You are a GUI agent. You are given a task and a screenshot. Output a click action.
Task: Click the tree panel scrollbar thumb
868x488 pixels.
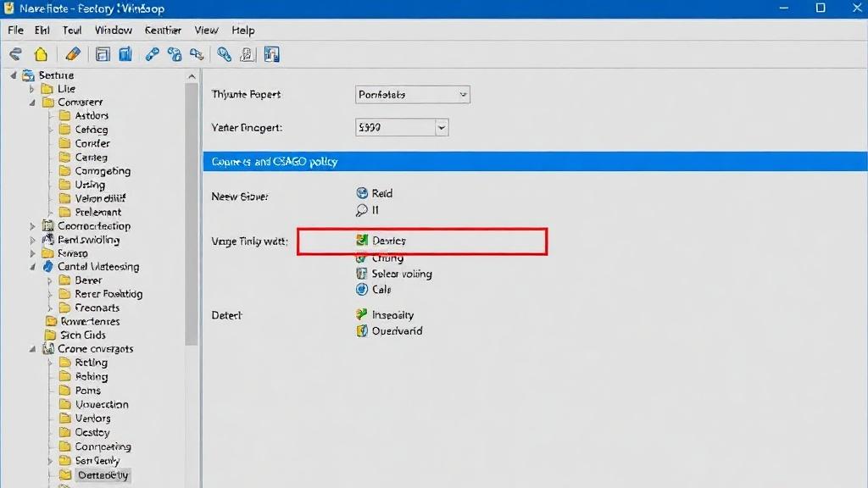point(192,214)
